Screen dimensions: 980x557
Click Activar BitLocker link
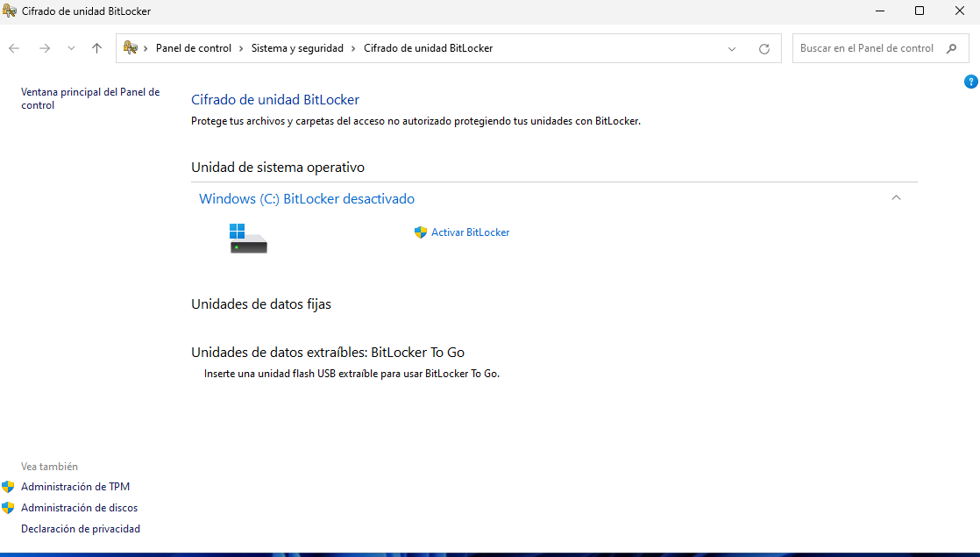[x=470, y=232]
